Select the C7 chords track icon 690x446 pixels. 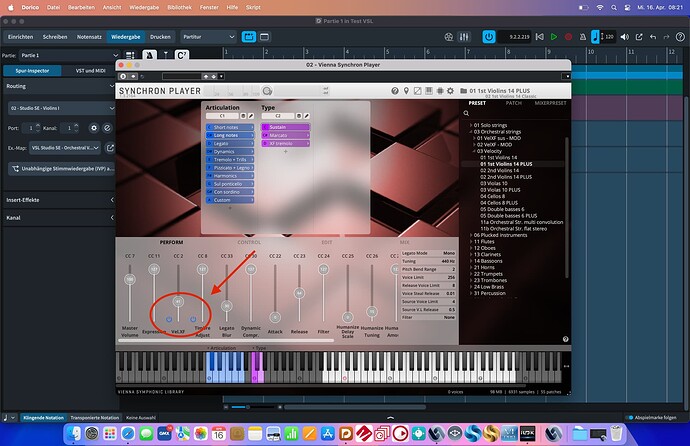[182, 55]
